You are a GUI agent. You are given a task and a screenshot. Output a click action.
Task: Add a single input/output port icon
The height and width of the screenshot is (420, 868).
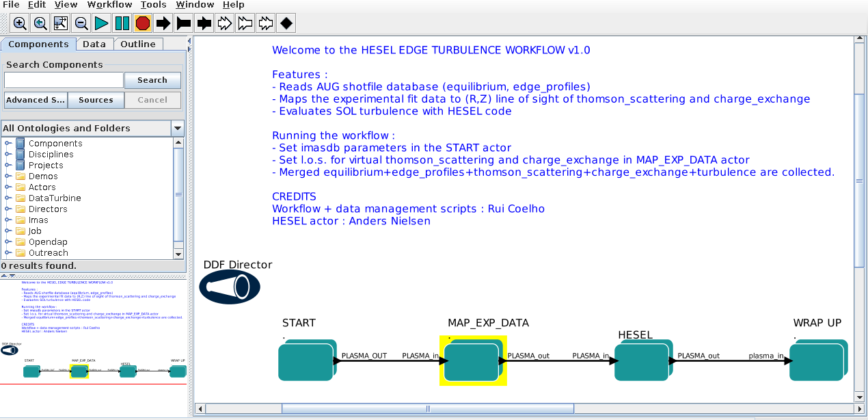[204, 23]
